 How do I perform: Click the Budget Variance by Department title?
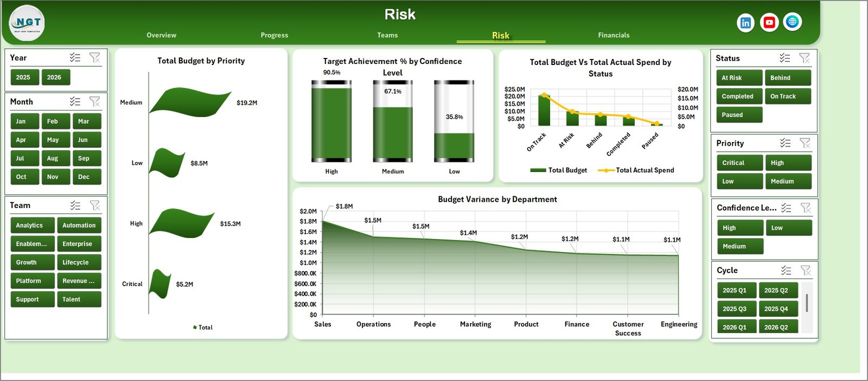(x=497, y=199)
